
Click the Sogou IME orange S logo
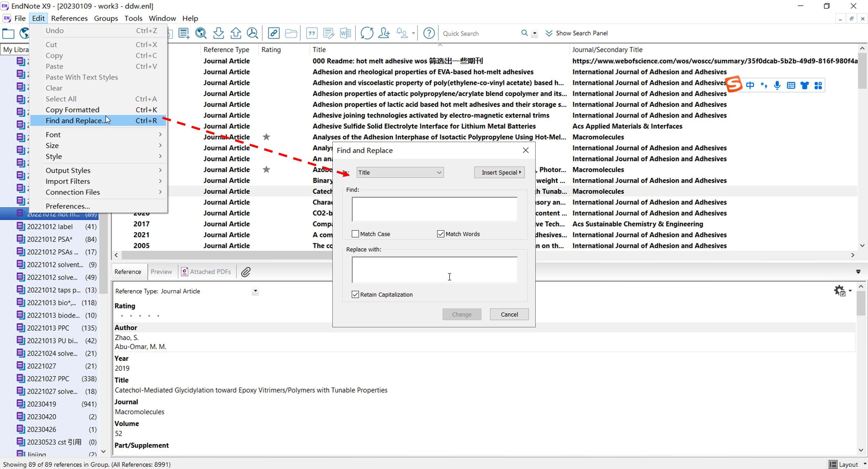click(734, 85)
